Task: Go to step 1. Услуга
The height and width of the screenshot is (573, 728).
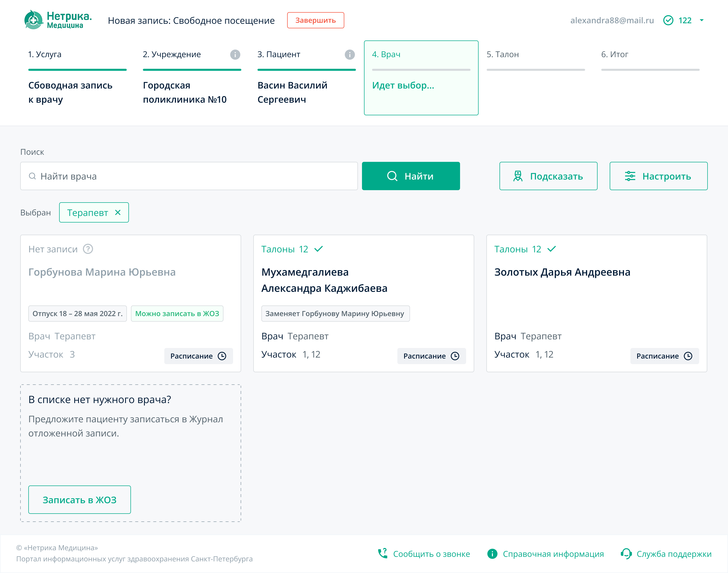Action: pos(44,54)
